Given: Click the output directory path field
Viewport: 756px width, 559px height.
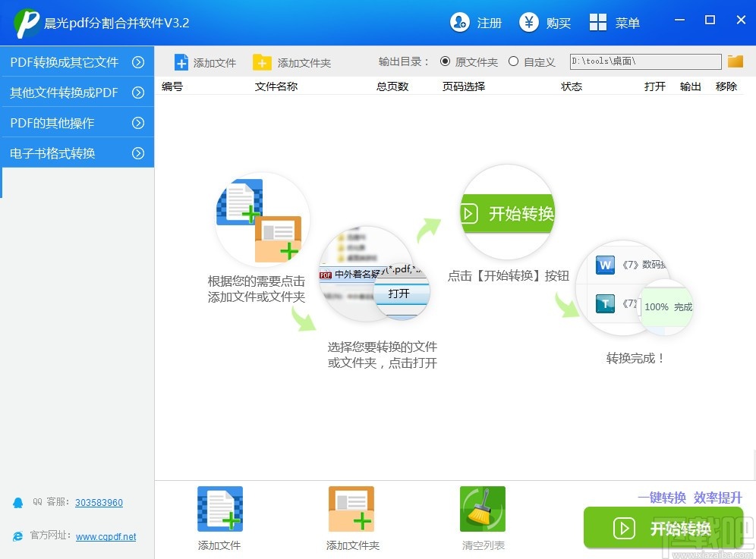Looking at the screenshot, I should [x=645, y=61].
